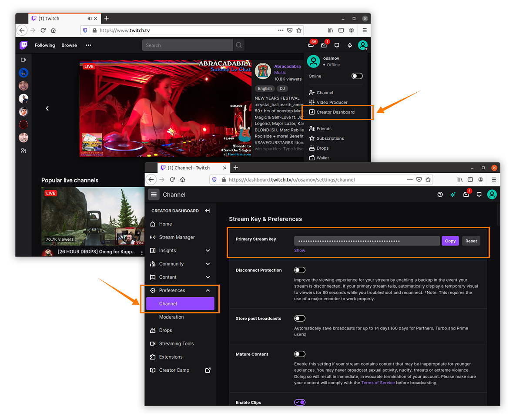The width and height of the screenshot is (516, 420).
Task: Click the back button in the Twitch home browser window
Action: (22, 30)
